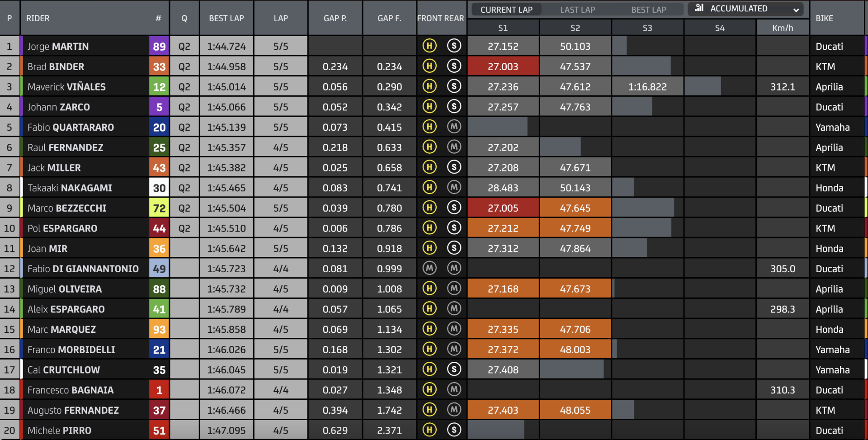This screenshot has height=440, width=868.
Task: Click VIÑALES's S3 time 1:16.822
Action: tap(647, 86)
